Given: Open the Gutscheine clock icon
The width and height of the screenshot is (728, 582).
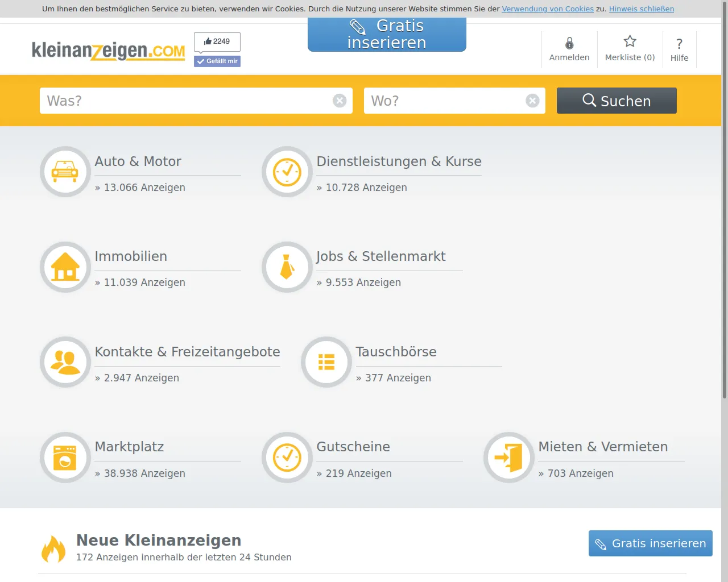Looking at the screenshot, I should coord(287,458).
